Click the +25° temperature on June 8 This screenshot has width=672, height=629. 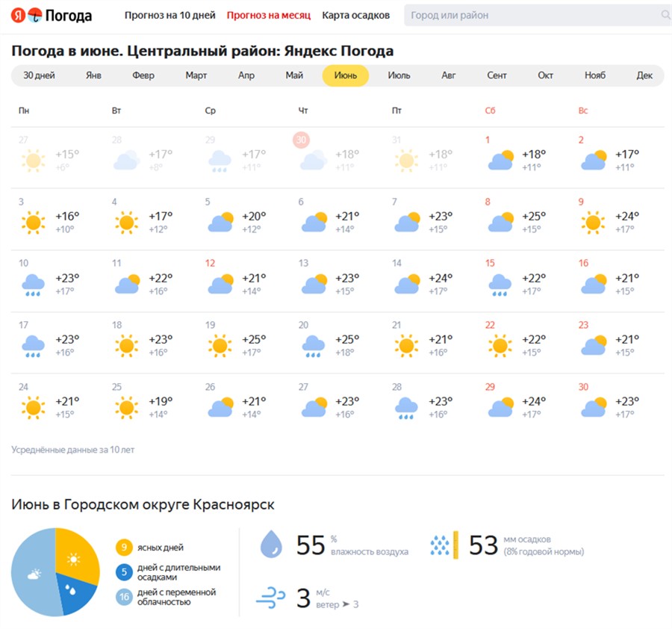[x=534, y=216]
